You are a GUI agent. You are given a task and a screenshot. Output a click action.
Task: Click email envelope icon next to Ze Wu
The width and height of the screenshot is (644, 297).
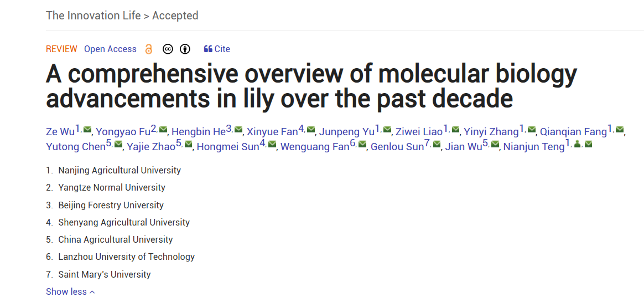pyautogui.click(x=87, y=130)
